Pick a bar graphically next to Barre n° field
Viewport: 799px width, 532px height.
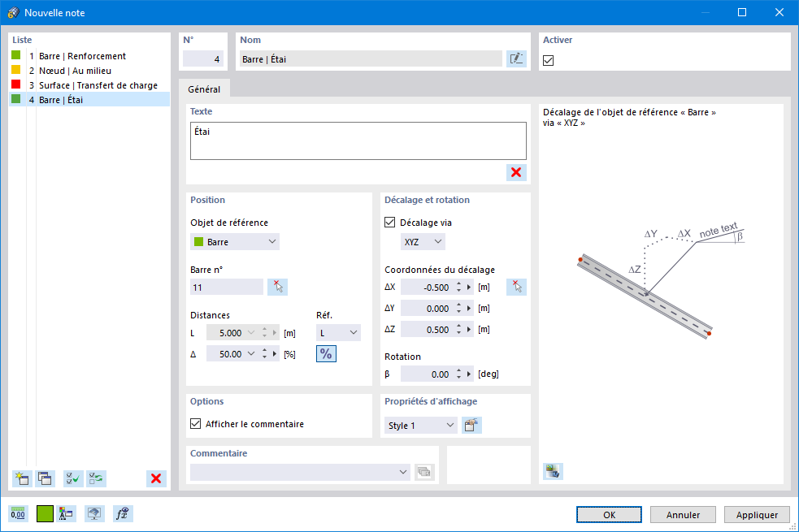[278, 288]
